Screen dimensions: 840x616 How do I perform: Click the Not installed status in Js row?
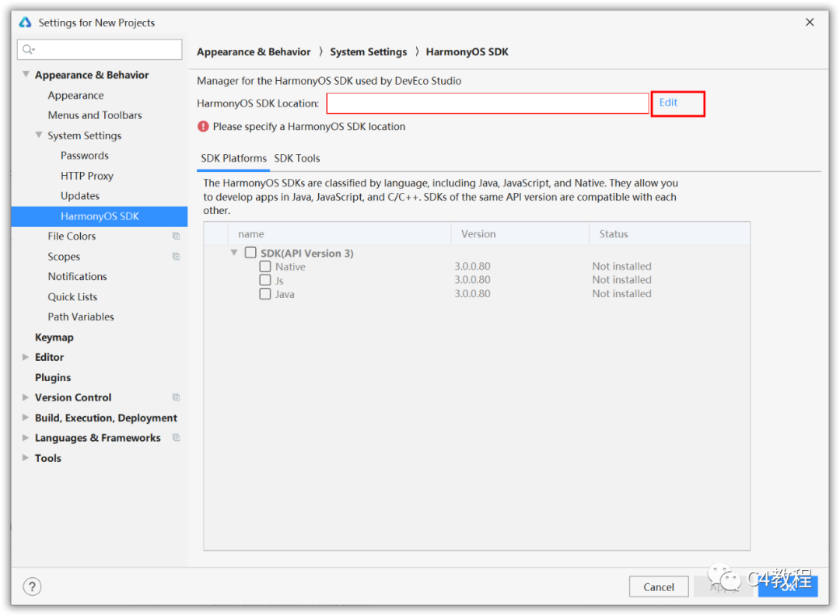[621, 279]
